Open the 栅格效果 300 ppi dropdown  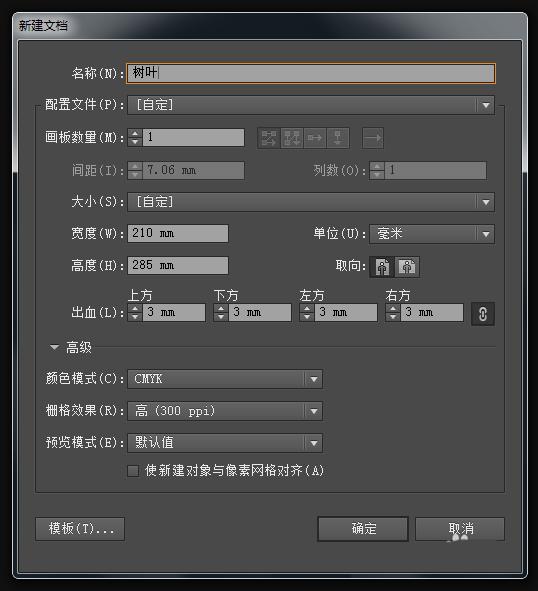[225, 411]
